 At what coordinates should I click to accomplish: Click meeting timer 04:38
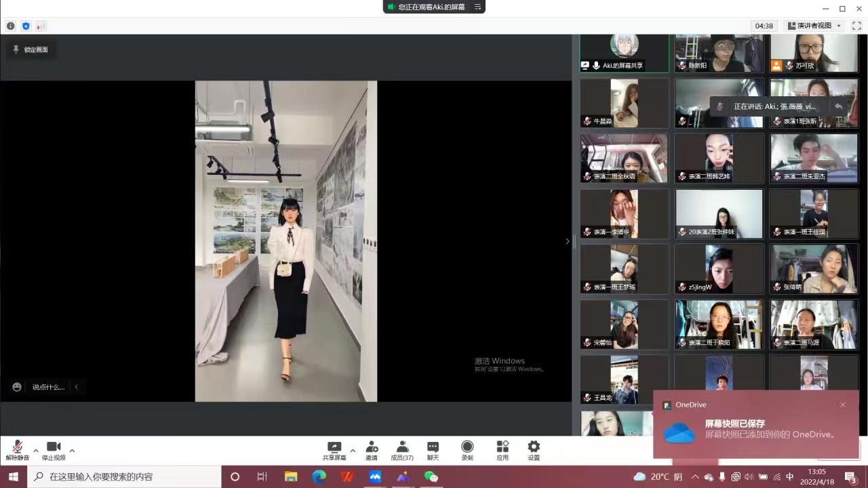(x=764, y=26)
